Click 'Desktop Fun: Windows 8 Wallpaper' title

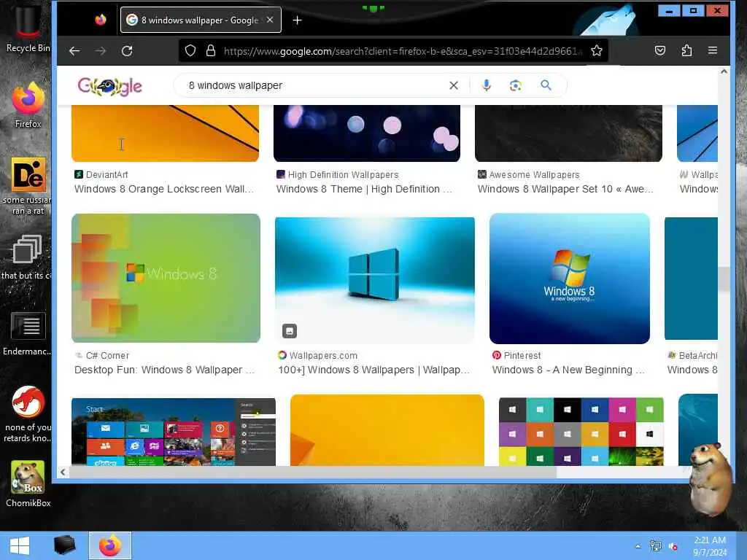point(164,370)
